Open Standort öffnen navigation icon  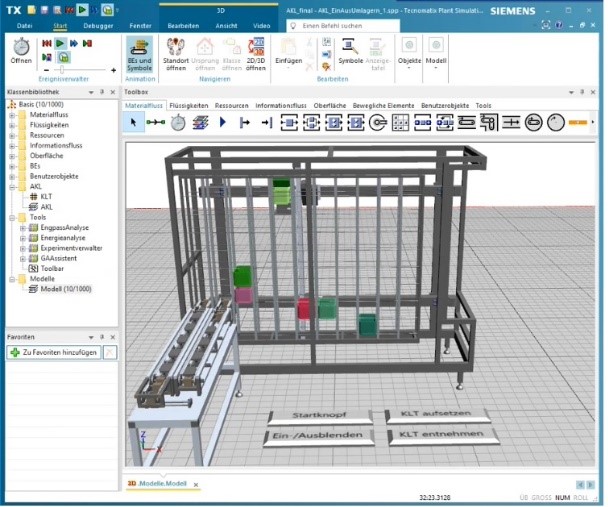click(176, 54)
